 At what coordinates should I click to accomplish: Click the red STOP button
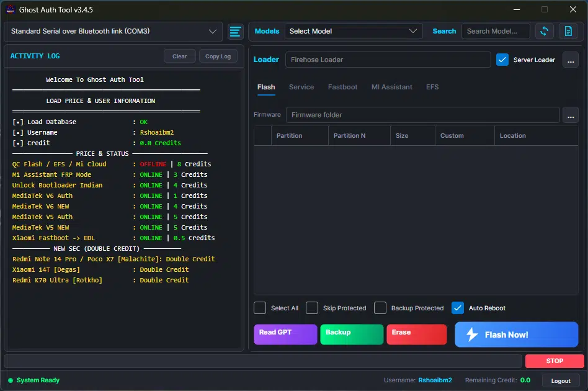(555, 361)
